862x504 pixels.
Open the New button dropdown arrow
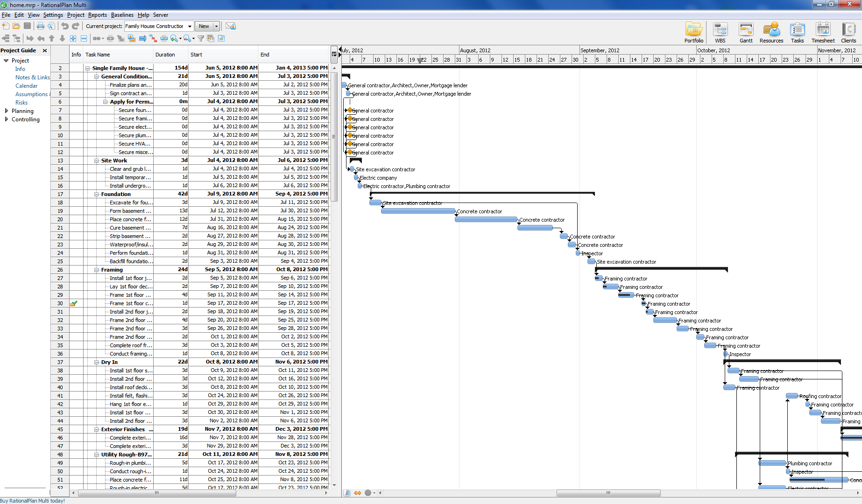[x=216, y=26]
